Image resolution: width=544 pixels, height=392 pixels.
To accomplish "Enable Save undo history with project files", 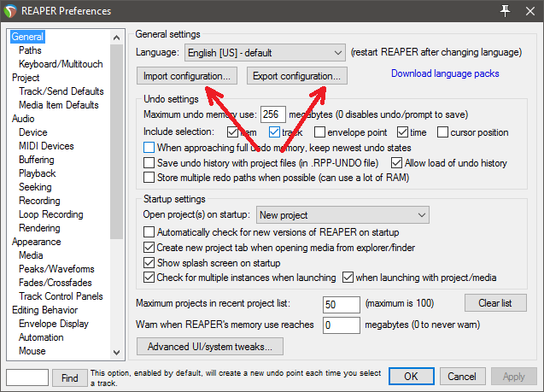I will point(149,163).
